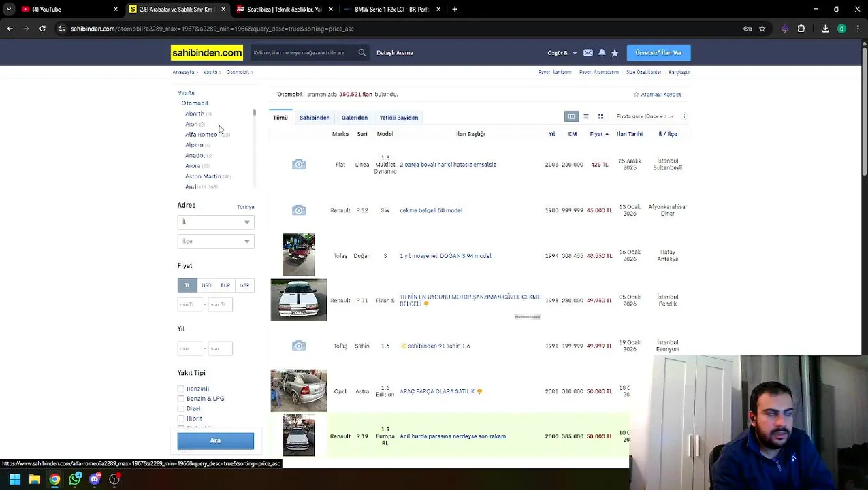Open Detaylı Arama link

pyautogui.click(x=395, y=53)
